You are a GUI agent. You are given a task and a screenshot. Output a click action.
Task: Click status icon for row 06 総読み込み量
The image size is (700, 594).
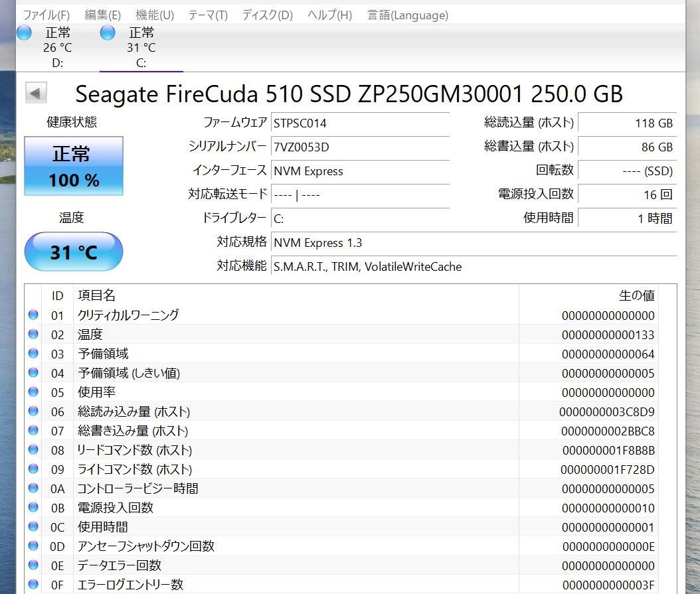(x=33, y=411)
